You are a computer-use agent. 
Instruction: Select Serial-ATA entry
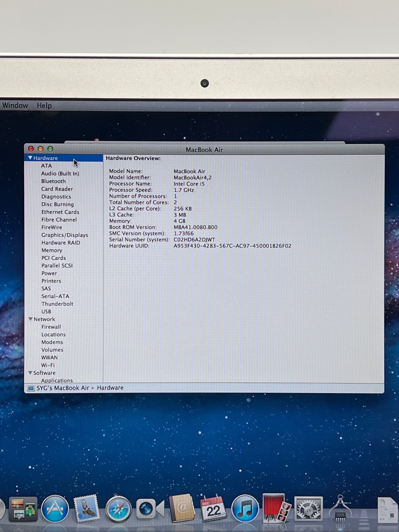(55, 296)
